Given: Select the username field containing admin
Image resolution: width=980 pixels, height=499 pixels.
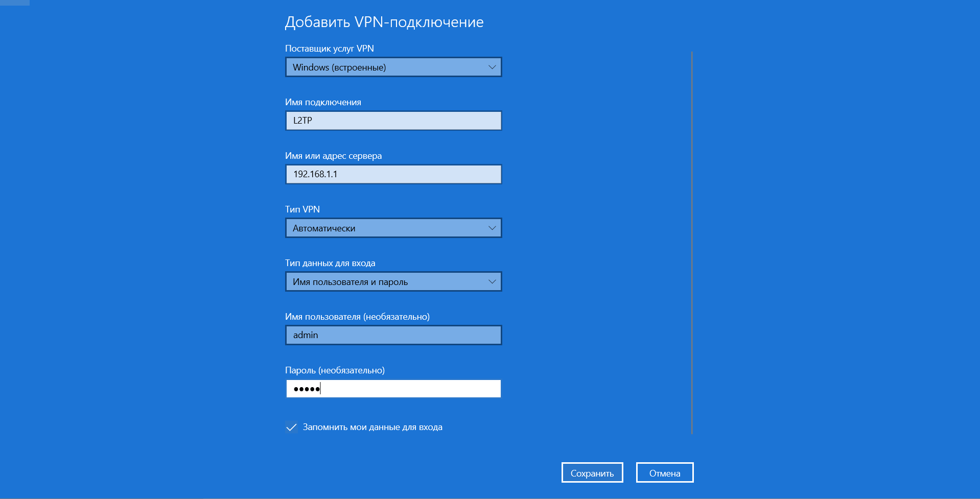Looking at the screenshot, I should pyautogui.click(x=393, y=336).
